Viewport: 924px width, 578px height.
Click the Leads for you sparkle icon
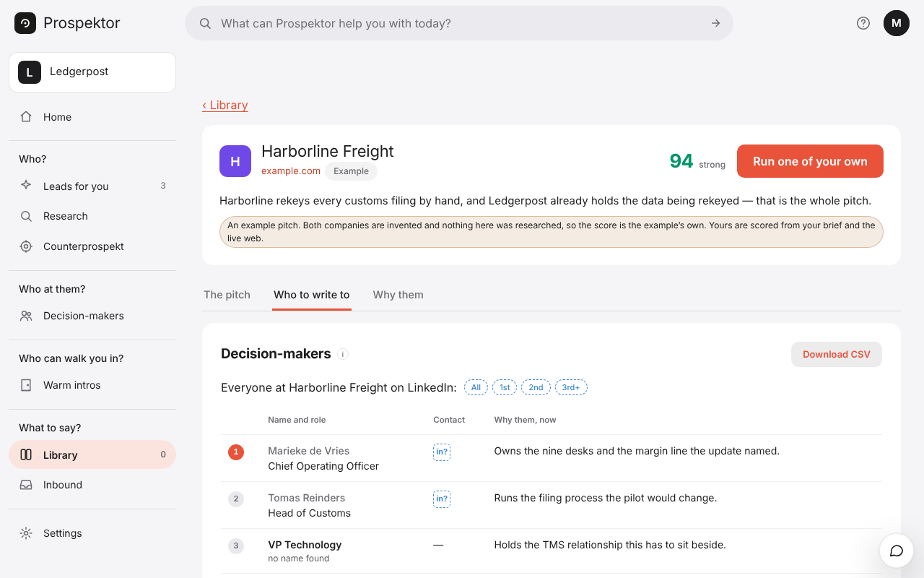[x=26, y=186]
